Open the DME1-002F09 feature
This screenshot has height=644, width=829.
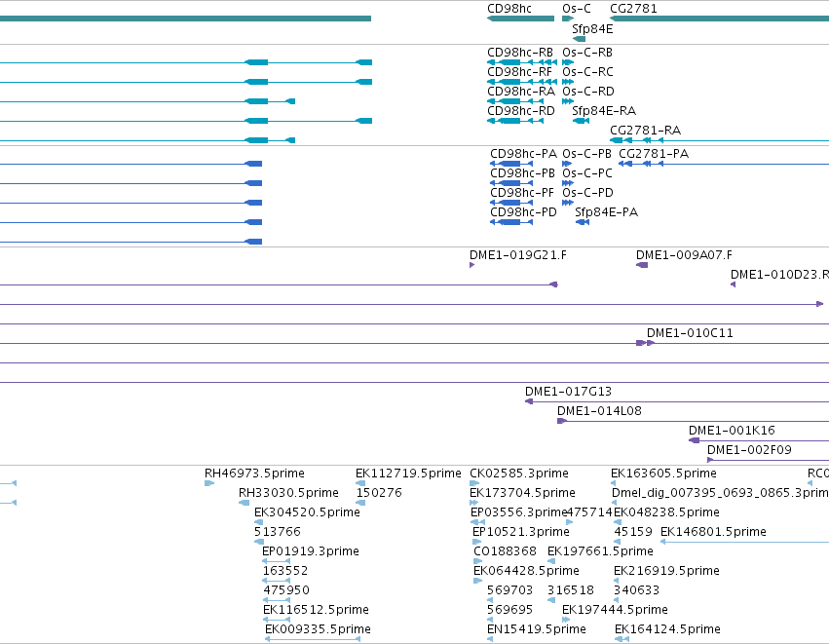coord(749,450)
